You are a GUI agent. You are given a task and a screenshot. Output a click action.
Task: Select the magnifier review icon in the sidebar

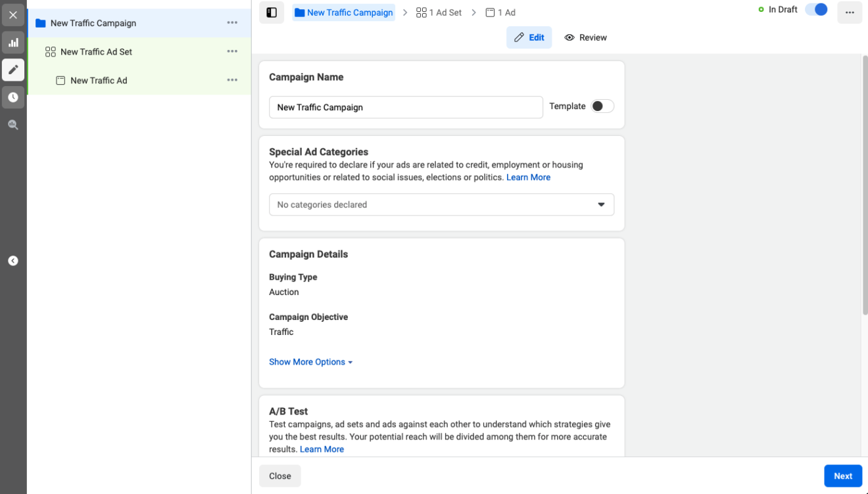(13, 124)
